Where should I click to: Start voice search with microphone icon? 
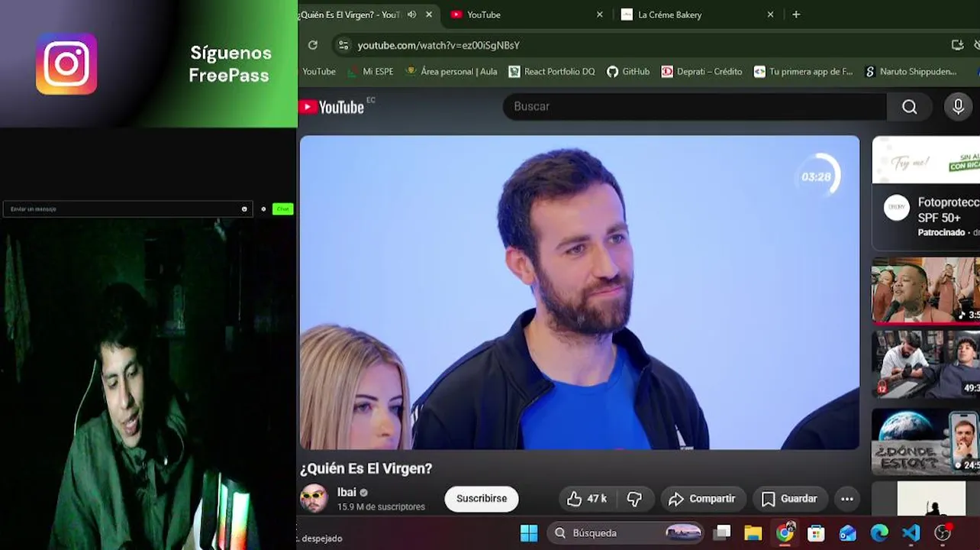tap(958, 106)
